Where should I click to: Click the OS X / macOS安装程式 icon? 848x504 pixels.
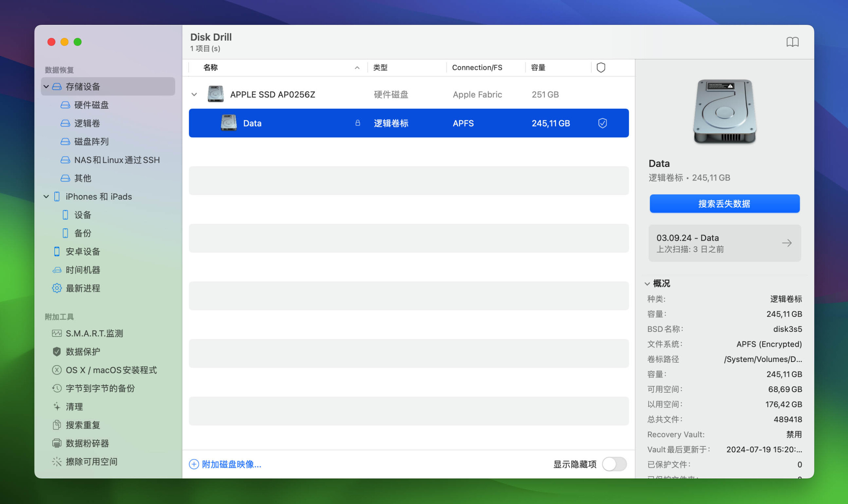point(57,370)
